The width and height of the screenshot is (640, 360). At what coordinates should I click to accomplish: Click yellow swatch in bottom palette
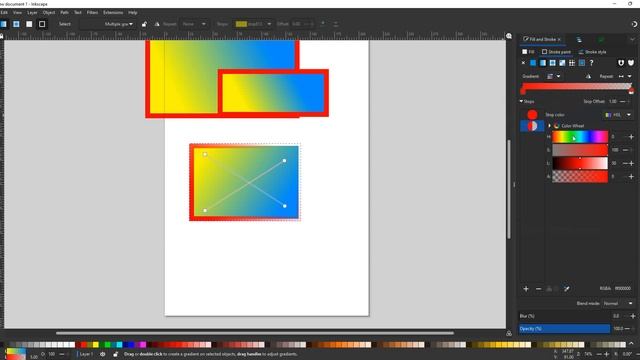[96, 345]
